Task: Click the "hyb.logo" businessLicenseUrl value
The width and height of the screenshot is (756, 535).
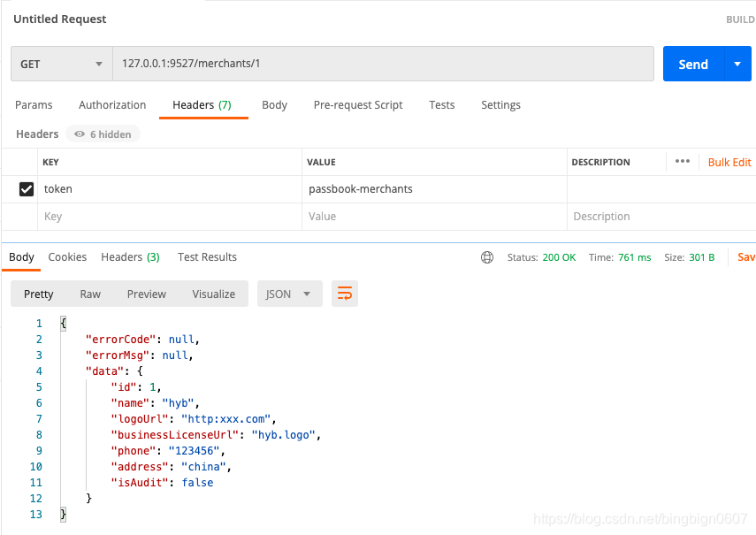Action: point(284,435)
